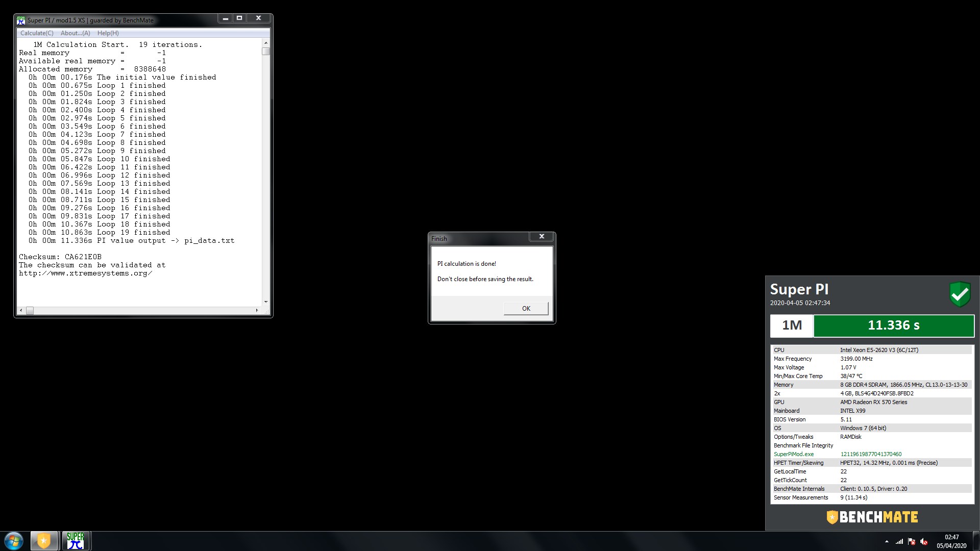Screen dimensions: 980x551
Task: Open the network signal tray icon
Action: [x=899, y=542]
